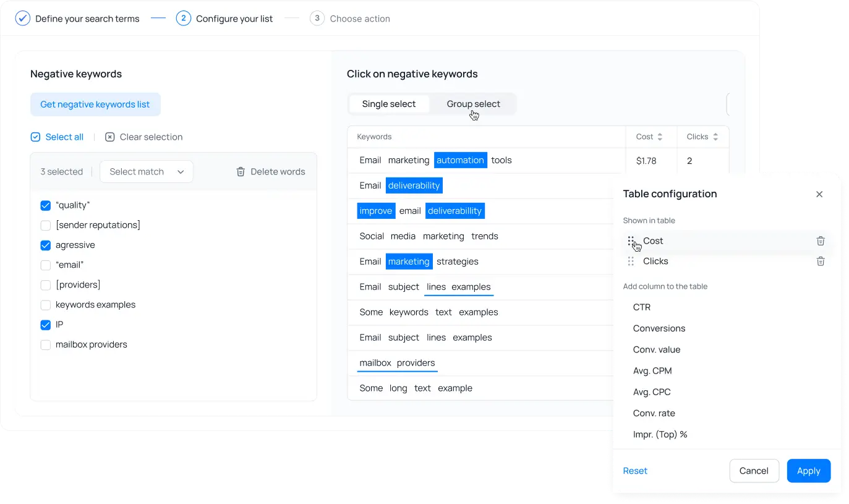
Task: Deselect highlighted keyword "improve"
Action: pos(376,211)
